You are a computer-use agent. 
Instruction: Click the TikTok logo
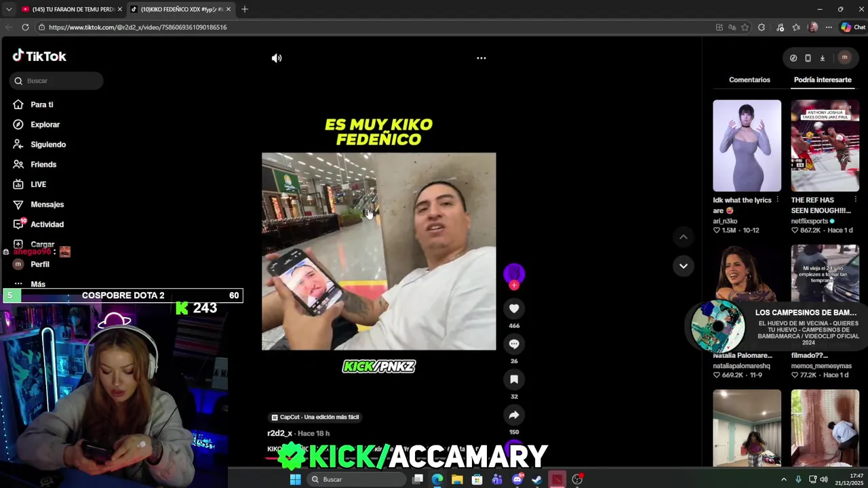[39, 56]
